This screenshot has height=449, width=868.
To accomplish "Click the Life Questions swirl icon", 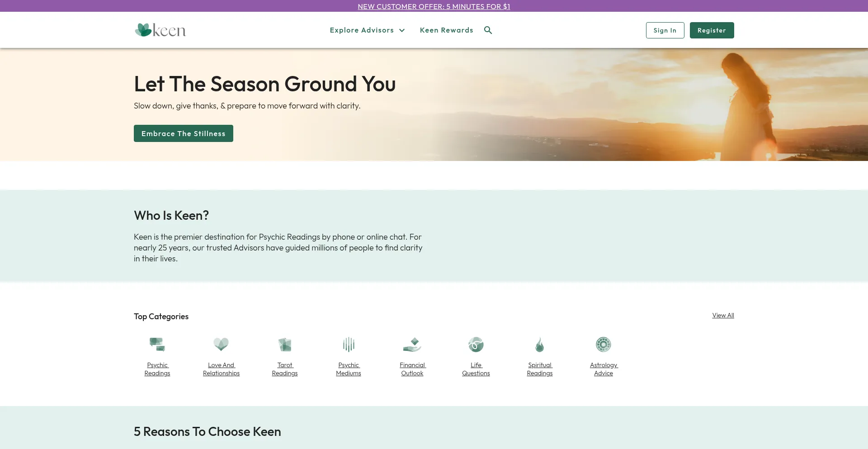I will coord(476,345).
